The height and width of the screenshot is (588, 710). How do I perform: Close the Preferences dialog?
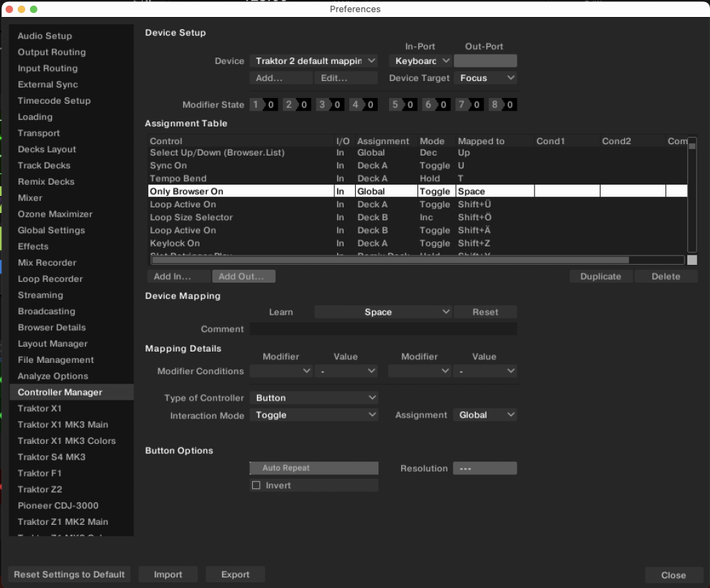pos(673,575)
